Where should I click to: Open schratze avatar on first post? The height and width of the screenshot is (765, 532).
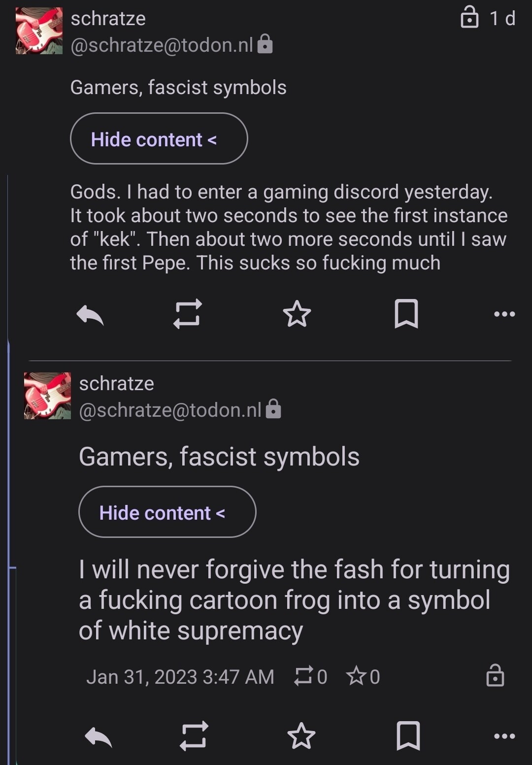39,31
